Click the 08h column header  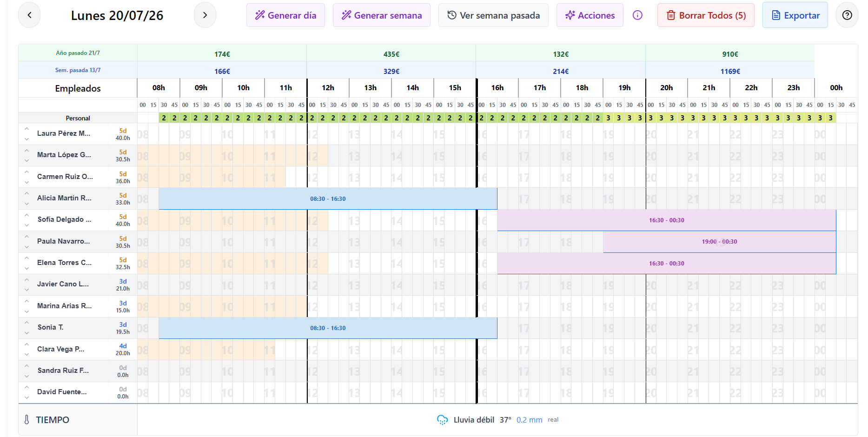pos(159,88)
